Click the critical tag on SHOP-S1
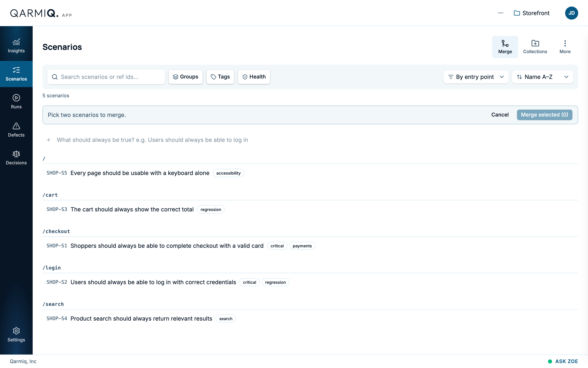Viewport: 588px width, 368px height. [277, 246]
